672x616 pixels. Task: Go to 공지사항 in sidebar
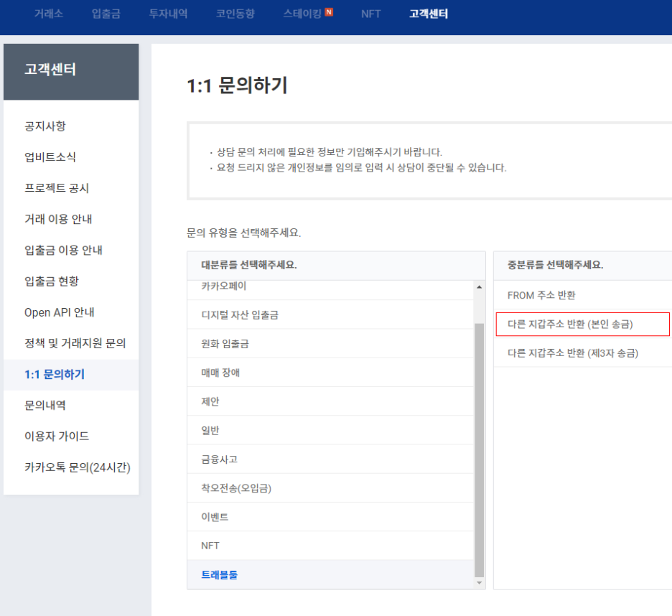[45, 126]
